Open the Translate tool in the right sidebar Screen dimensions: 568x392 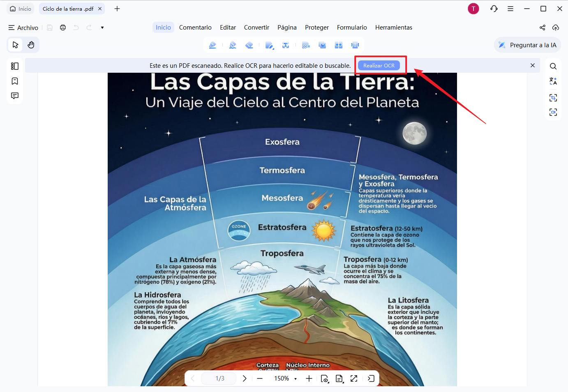[553, 81]
